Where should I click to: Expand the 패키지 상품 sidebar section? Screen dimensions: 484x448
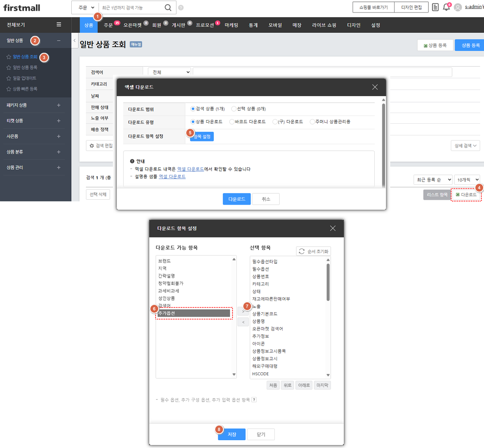pos(59,106)
